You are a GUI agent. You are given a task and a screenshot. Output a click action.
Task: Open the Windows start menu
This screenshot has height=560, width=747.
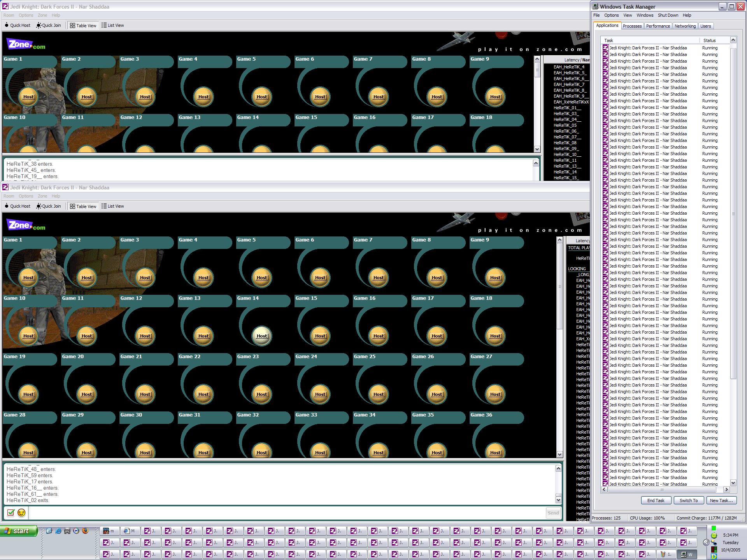[19, 531]
